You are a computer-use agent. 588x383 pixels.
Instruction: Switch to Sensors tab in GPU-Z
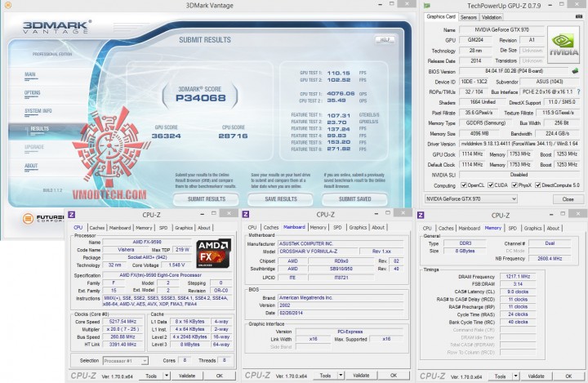tap(469, 17)
